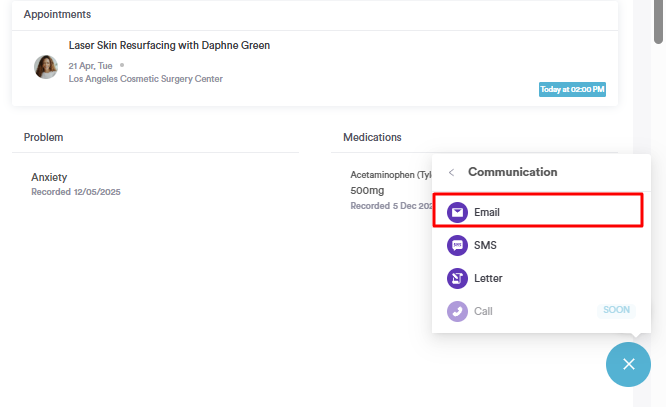This screenshot has width=666, height=407.
Task: Click the Medications section header
Action: click(372, 137)
